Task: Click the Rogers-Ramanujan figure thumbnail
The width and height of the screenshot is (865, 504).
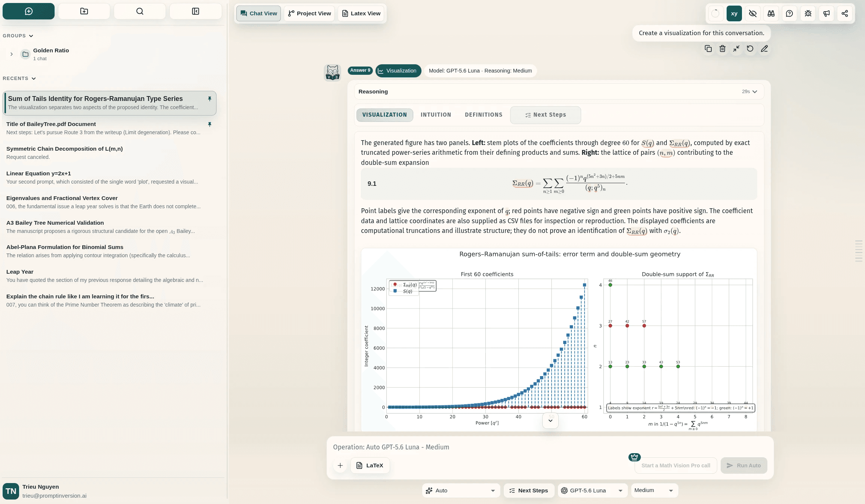Action: coord(559,339)
